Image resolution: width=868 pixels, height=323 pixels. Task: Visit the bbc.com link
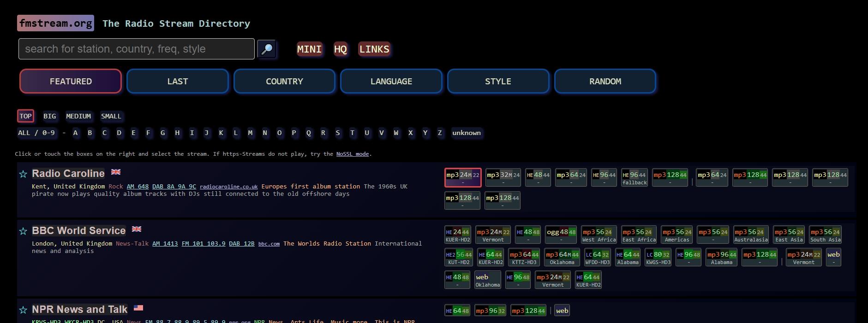point(269,244)
